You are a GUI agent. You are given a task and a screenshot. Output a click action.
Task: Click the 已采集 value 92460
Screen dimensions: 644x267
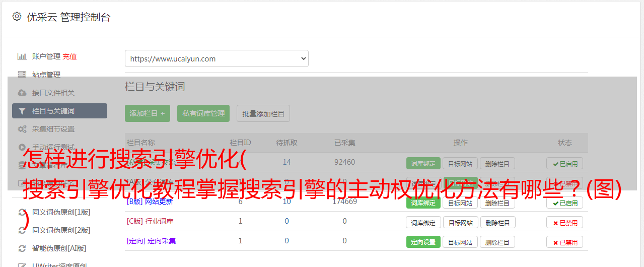345,162
